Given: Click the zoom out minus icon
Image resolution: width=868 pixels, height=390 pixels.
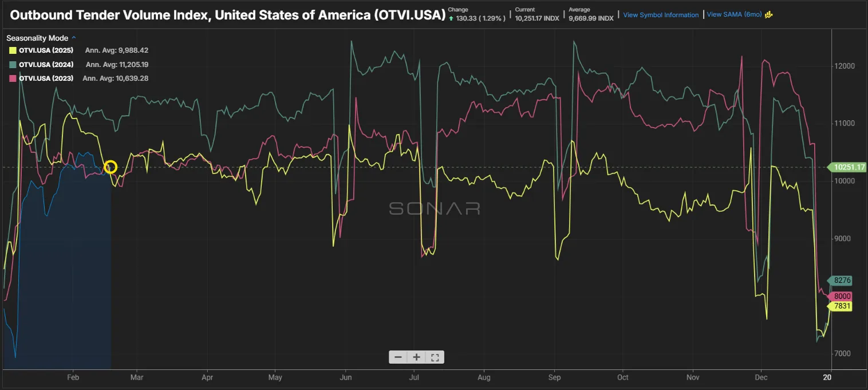Looking at the screenshot, I should (x=398, y=356).
